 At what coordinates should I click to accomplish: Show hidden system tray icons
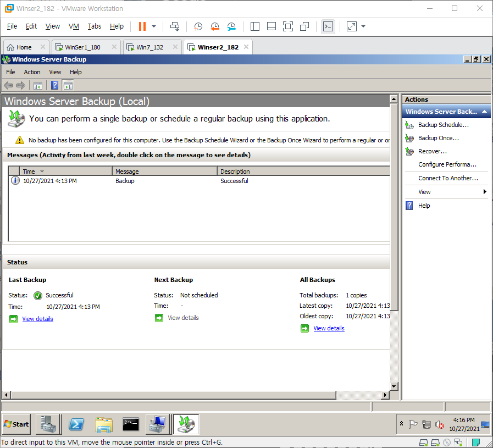coord(402,424)
